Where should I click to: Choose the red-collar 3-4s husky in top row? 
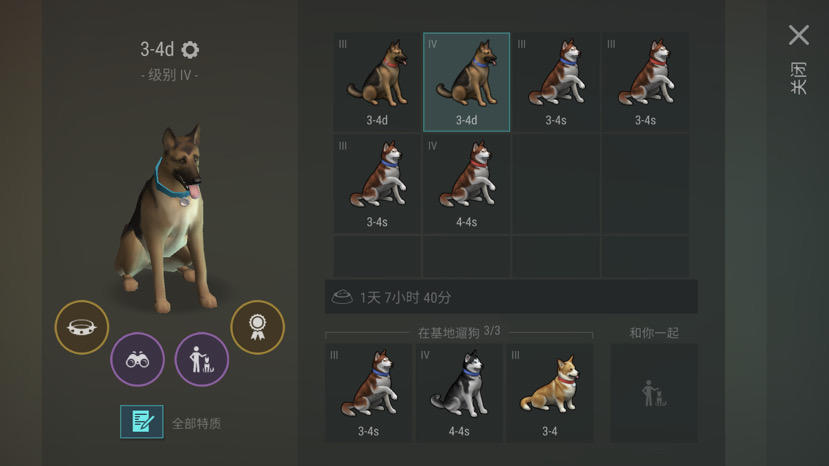pos(646,82)
